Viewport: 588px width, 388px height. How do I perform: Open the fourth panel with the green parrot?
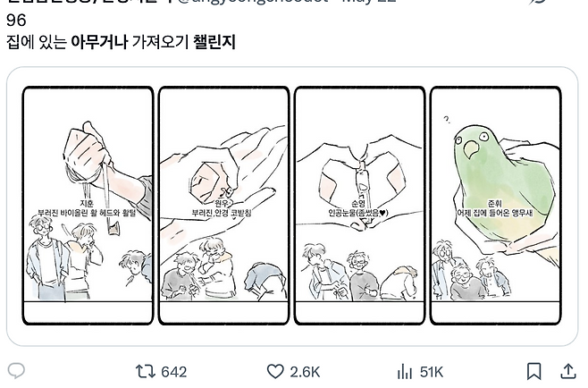(x=495, y=205)
